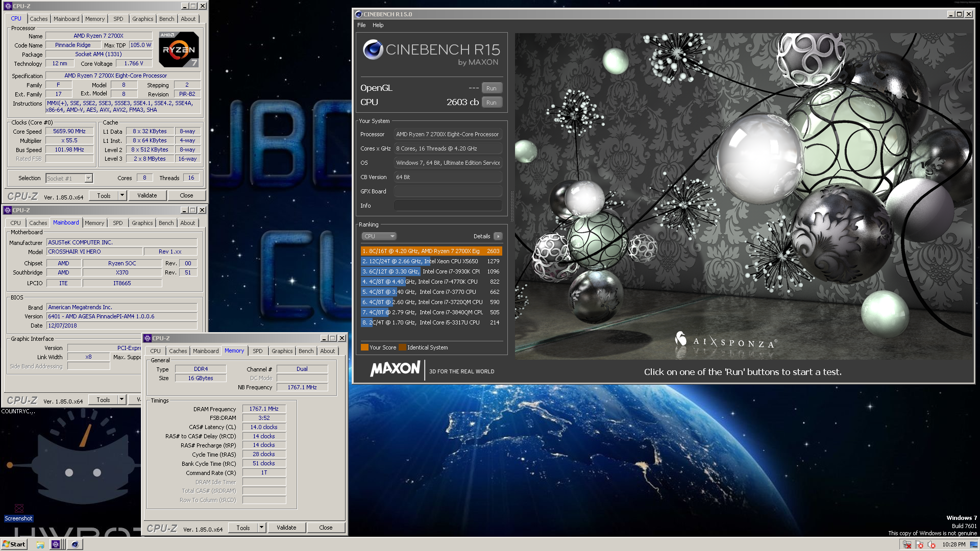The image size is (980, 551).
Task: Click the CPU-Z title icon in the Memory window
Action: [x=148, y=338]
